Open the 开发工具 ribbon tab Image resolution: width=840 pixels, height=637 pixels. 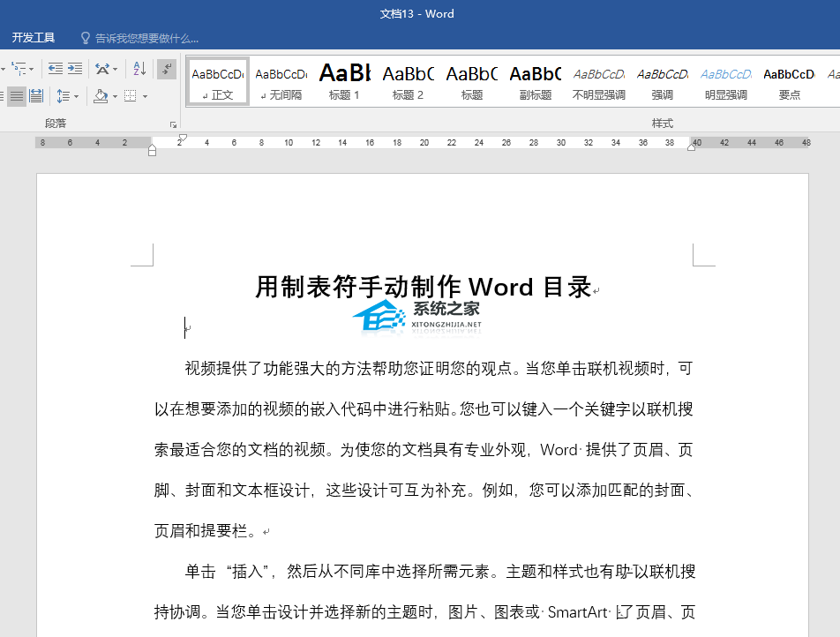tap(34, 38)
